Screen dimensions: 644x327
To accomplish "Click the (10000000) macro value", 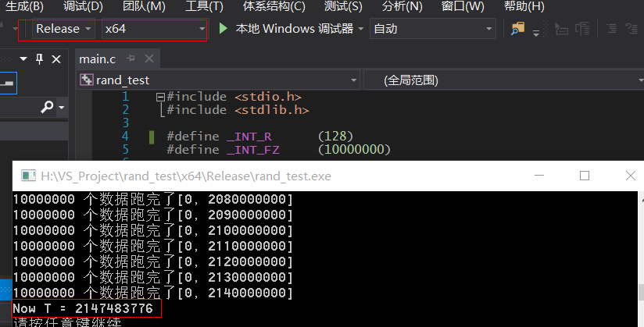I will [x=354, y=149].
